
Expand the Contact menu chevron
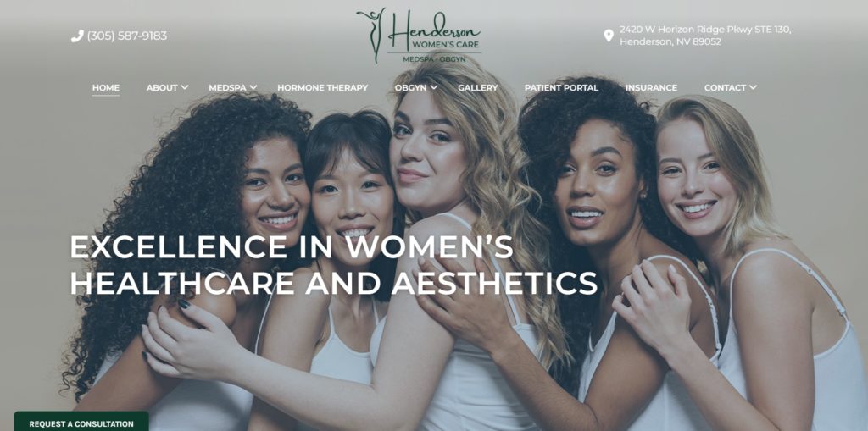753,87
